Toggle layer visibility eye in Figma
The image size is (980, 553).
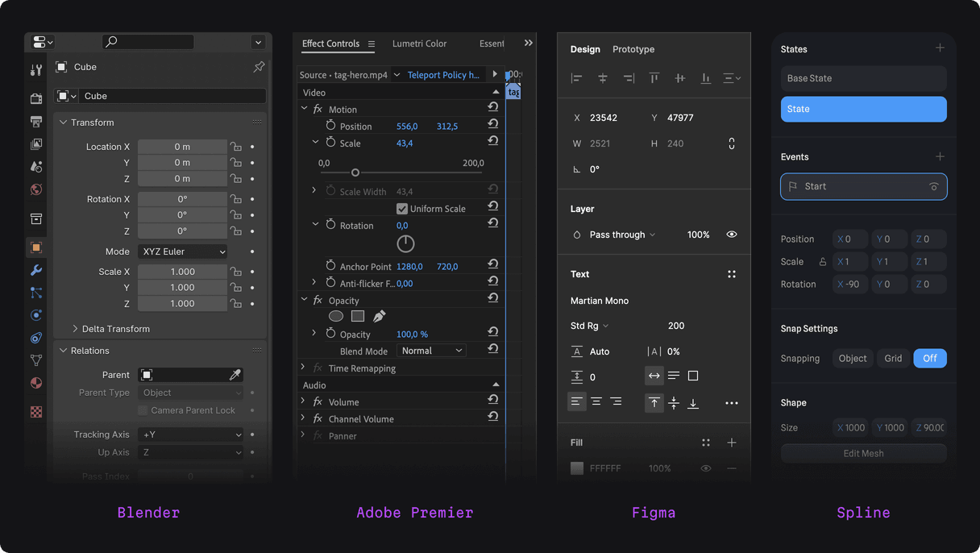point(732,235)
